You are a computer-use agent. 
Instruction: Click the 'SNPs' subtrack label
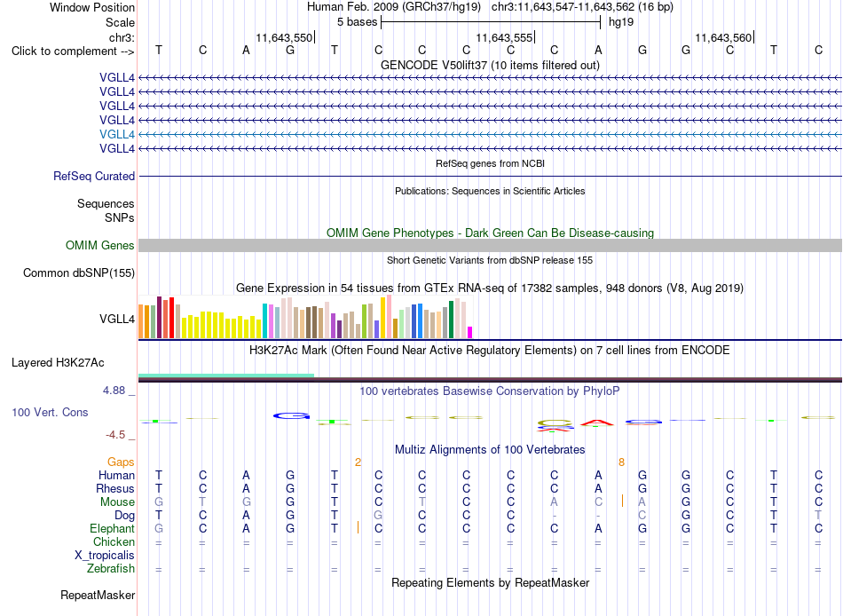[x=120, y=217]
